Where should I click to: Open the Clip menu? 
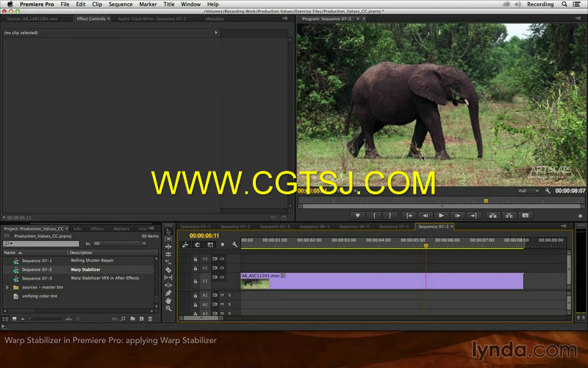pyautogui.click(x=97, y=4)
